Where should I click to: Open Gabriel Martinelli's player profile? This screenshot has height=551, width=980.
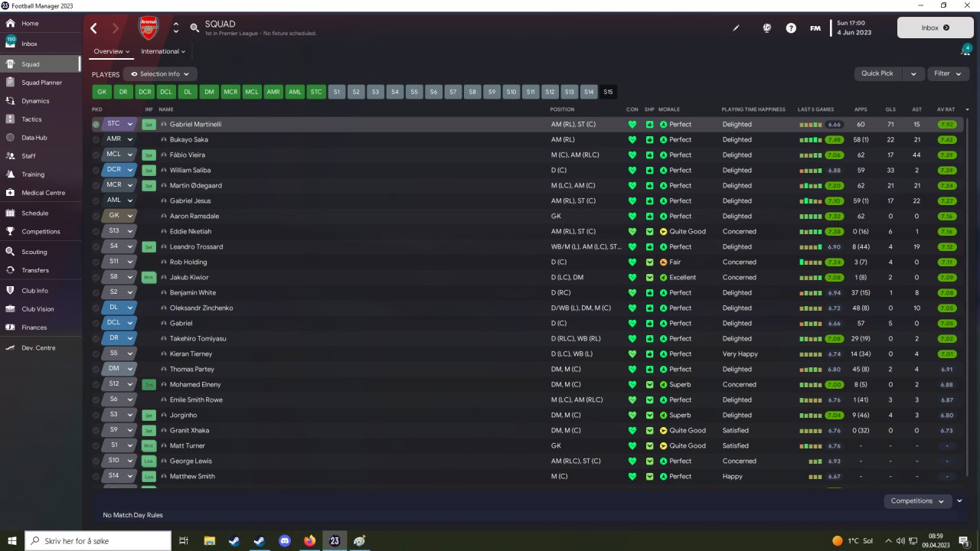coord(195,124)
